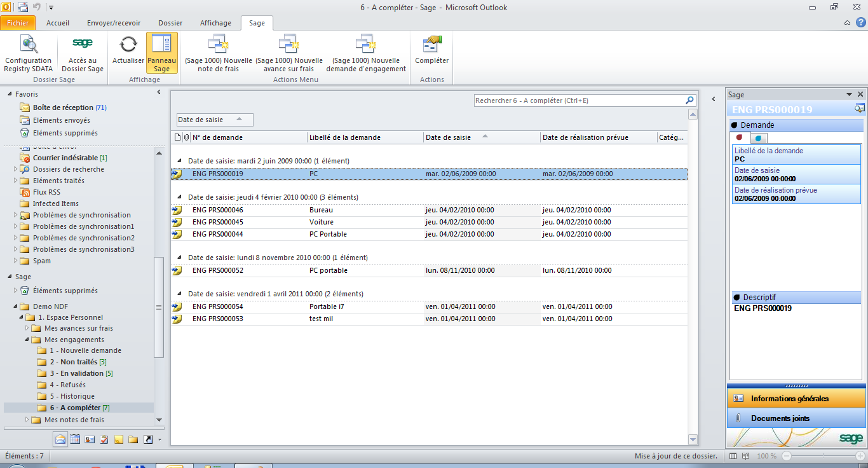Click the search box Rechercher 6 - A compléter
This screenshot has height=468, width=868.
(x=578, y=100)
